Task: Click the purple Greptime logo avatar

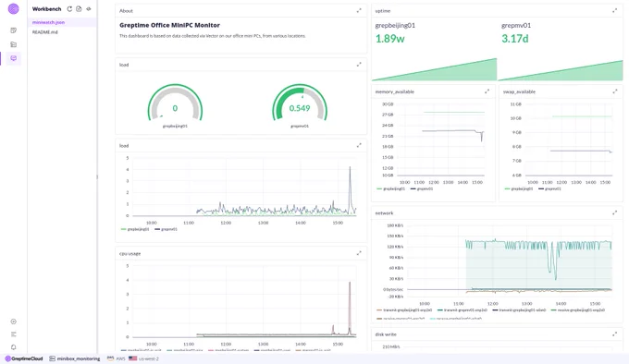Action: (13, 9)
